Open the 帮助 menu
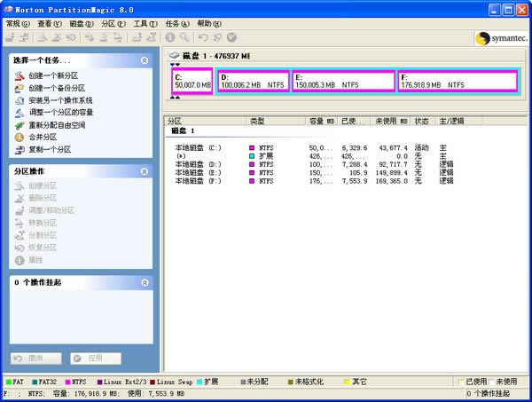The image size is (532, 402). [209, 23]
